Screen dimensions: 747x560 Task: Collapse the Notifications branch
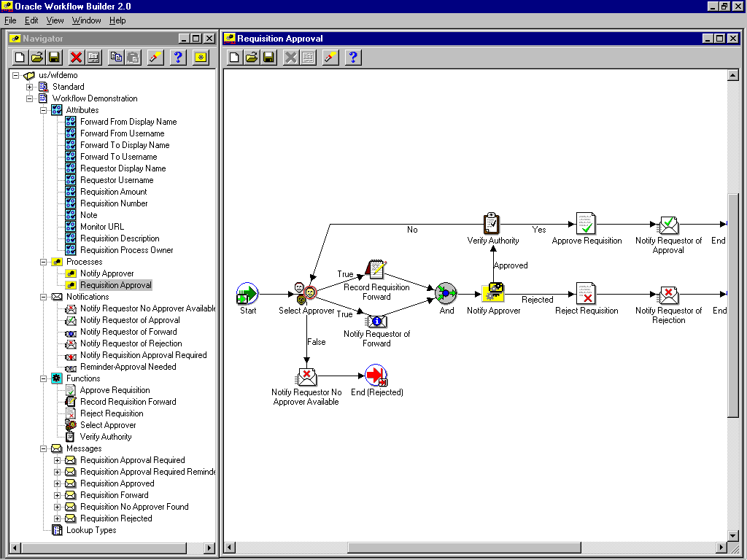(43, 297)
